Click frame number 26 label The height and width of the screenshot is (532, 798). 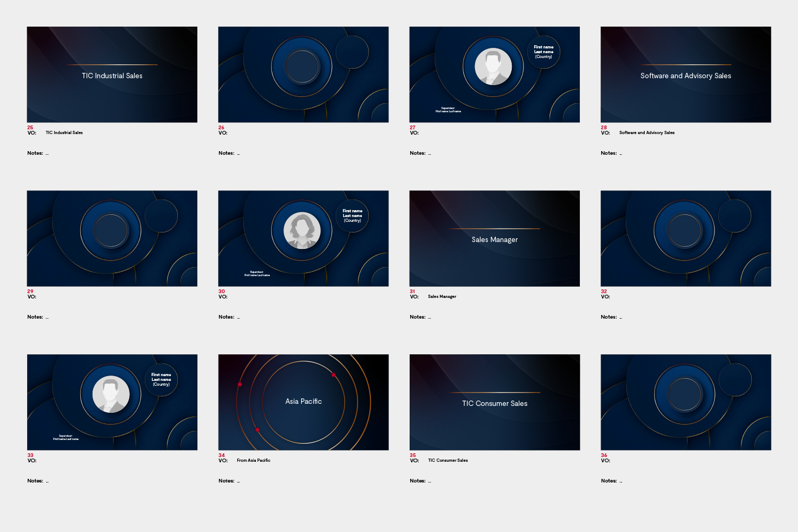coord(221,128)
